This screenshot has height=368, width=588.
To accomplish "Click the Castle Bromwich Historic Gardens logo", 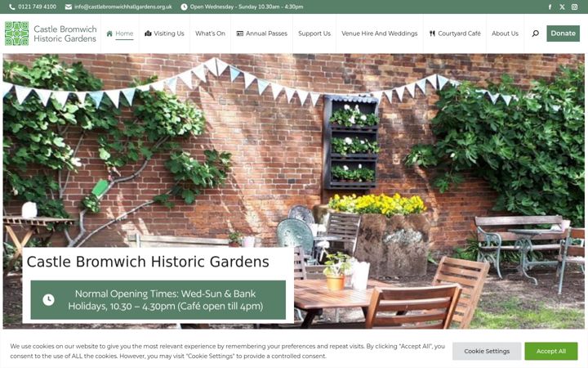I will point(16,34).
